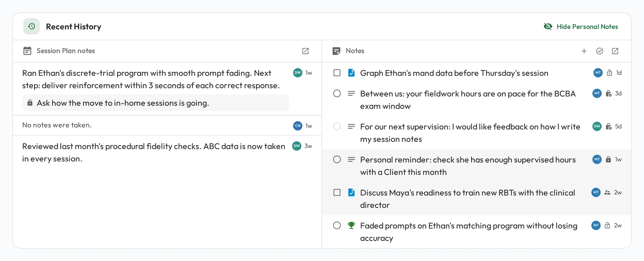Viewport: 644px width, 261px height.
Task: Click DW avatar on next supervision note
Action: (x=597, y=126)
